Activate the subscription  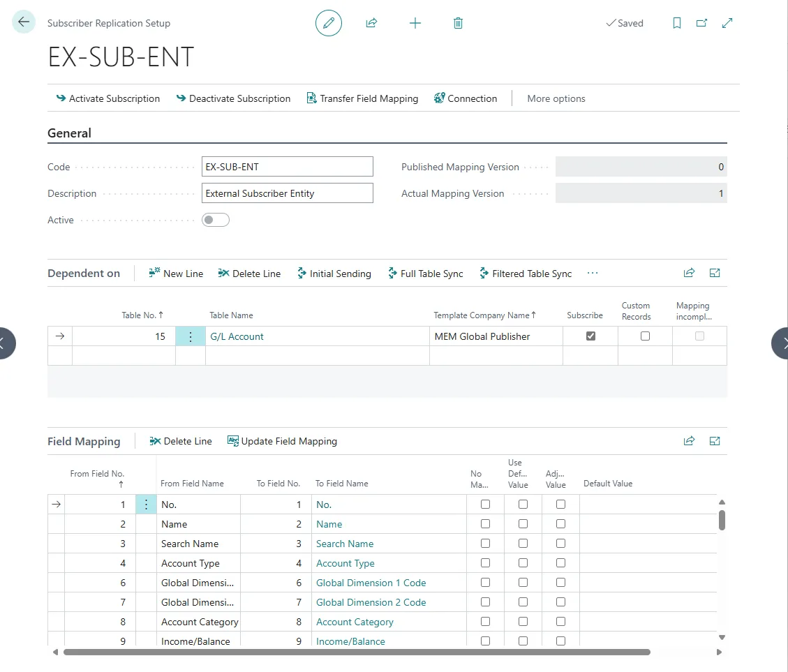[x=108, y=98]
